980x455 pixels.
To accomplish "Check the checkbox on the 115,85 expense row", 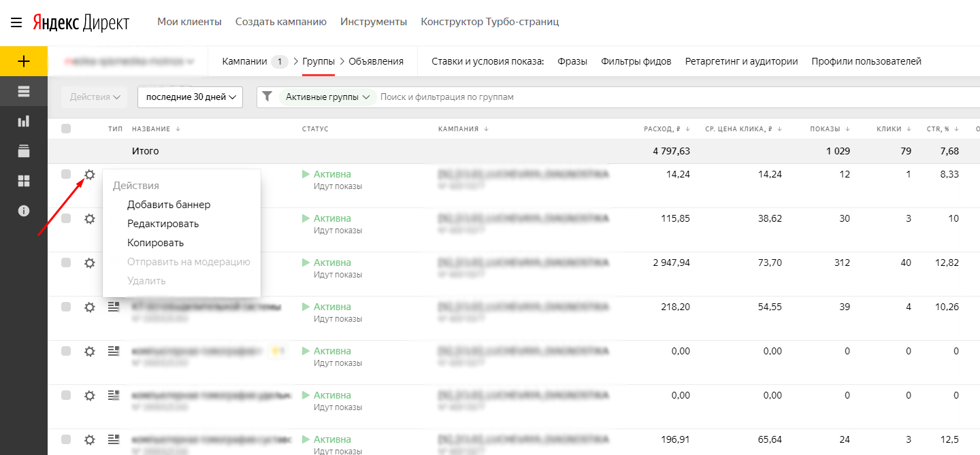I will point(66,218).
